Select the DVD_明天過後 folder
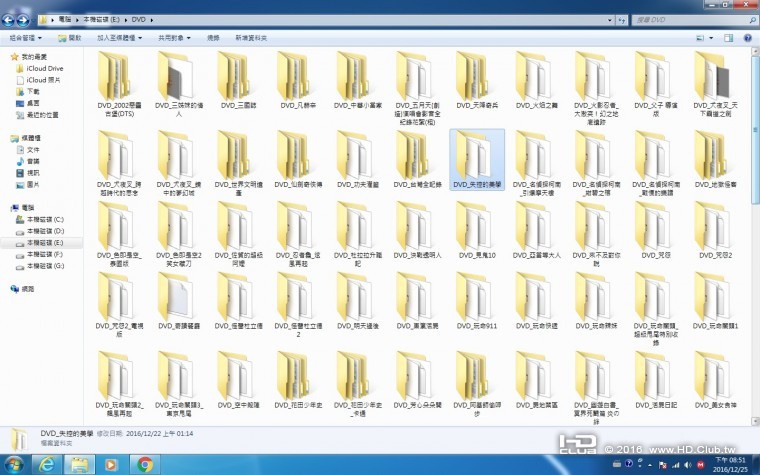Screen dimensions: 760x475 click(358, 301)
